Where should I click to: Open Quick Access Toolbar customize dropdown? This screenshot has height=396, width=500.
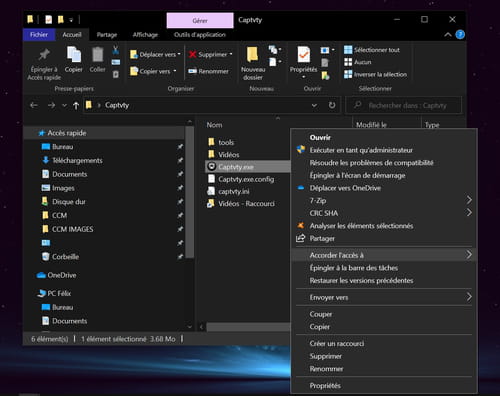71,20
